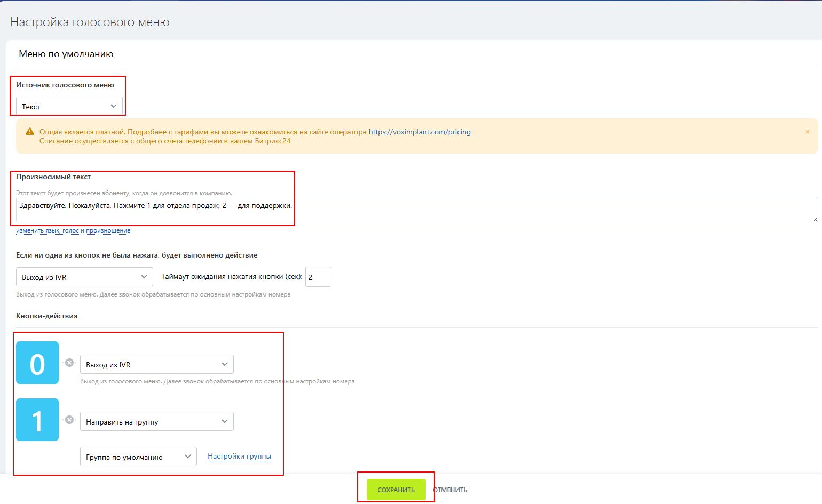This screenshot has height=504, width=822.
Task: Click the 'Меню по умолчанию' menu title
Action: pos(66,54)
